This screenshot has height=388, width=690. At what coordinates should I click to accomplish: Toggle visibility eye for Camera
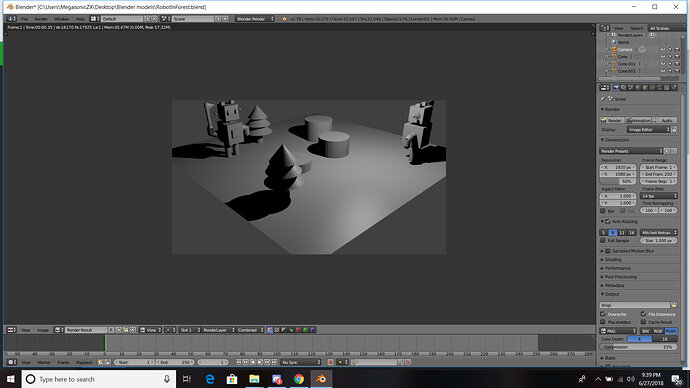pos(663,49)
